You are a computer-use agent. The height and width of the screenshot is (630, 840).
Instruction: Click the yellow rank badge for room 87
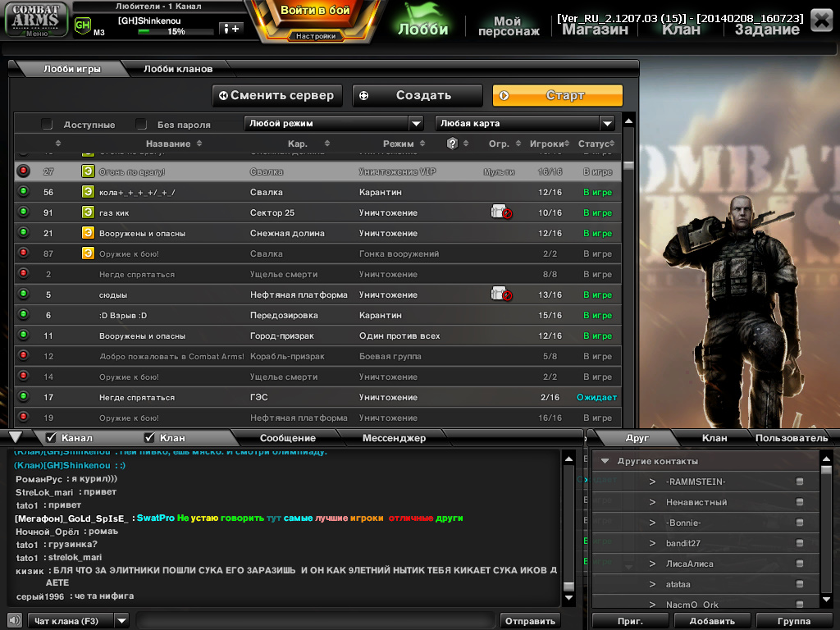(88, 253)
